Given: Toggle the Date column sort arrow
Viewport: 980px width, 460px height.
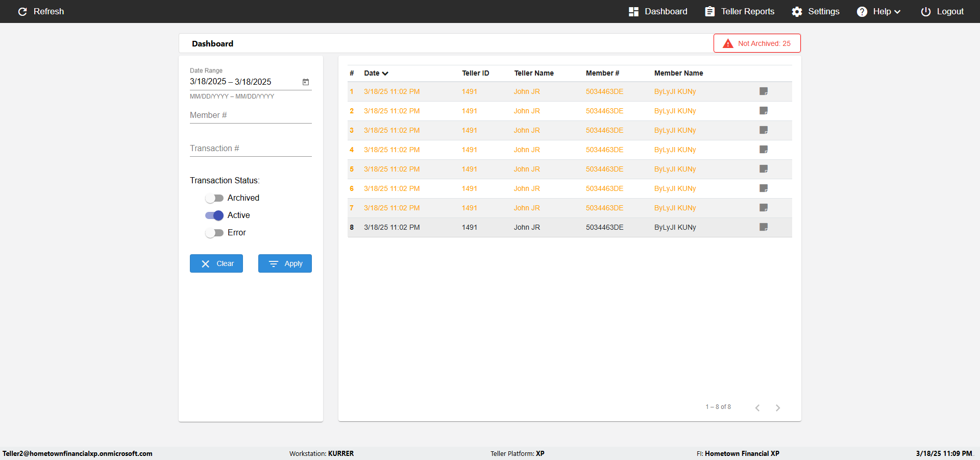Looking at the screenshot, I should [385, 74].
